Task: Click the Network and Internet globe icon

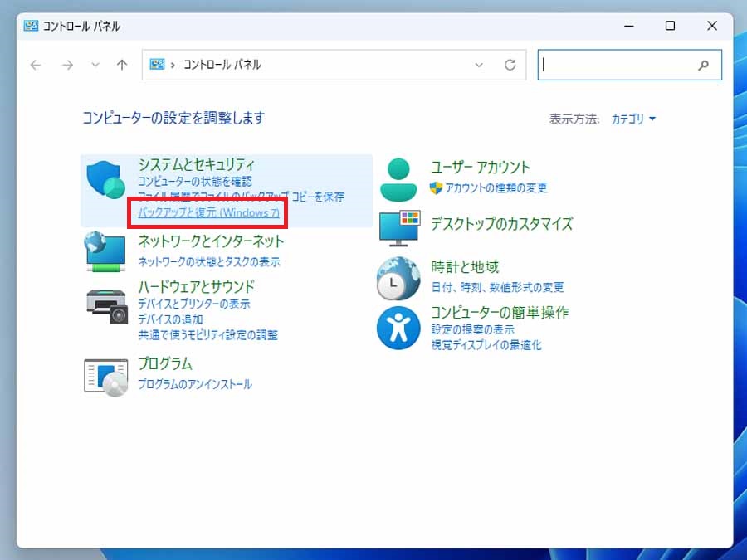Action: 105,251
